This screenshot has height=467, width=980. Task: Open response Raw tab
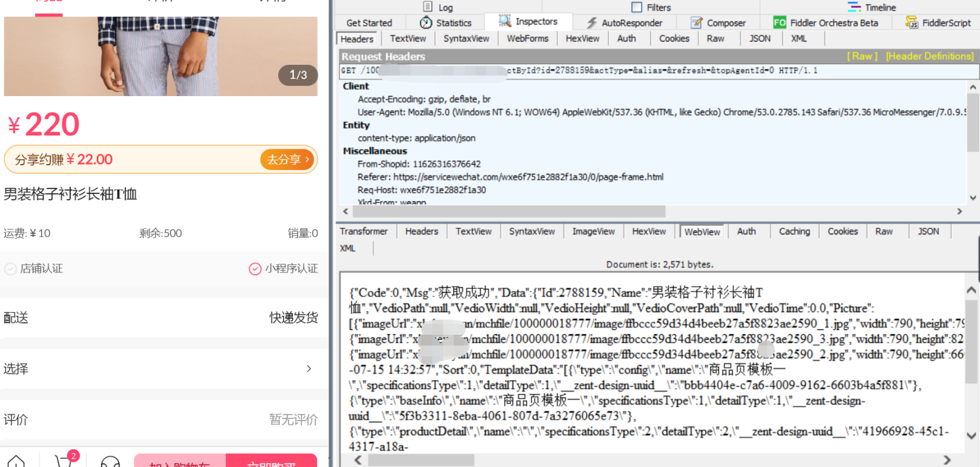884,231
